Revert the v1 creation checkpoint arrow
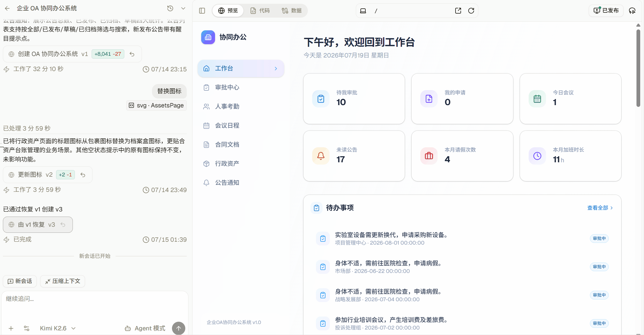This screenshot has width=644, height=335. tap(132, 54)
